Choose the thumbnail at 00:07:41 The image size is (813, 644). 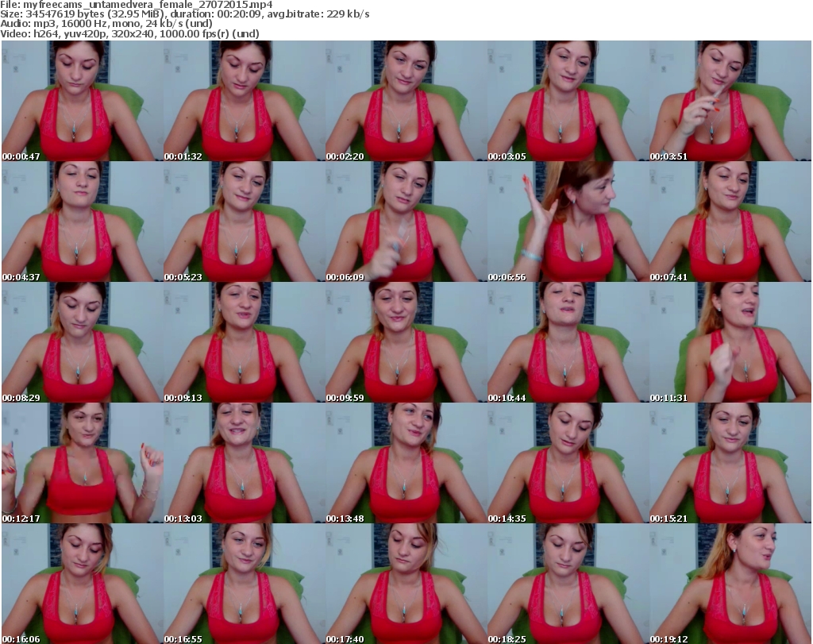pos(730,222)
